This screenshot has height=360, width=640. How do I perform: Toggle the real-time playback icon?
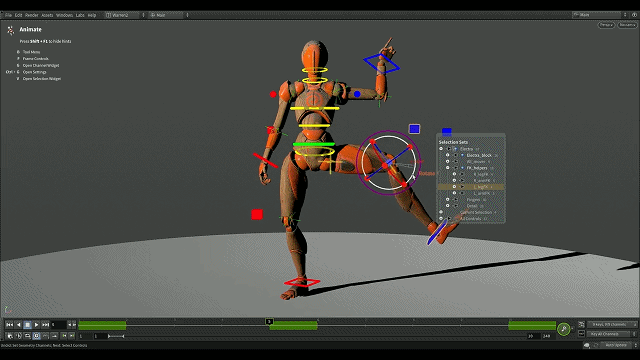[x=36, y=336]
